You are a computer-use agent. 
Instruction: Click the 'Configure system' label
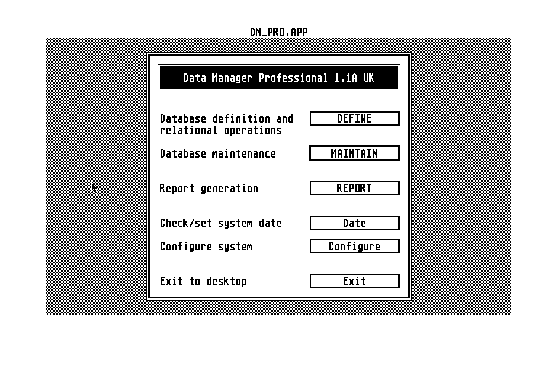click(x=206, y=246)
